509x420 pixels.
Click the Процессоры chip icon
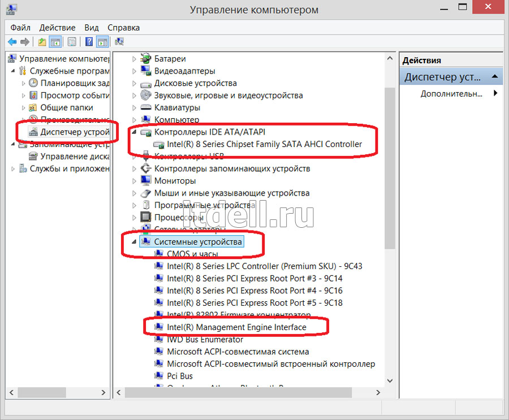click(146, 217)
